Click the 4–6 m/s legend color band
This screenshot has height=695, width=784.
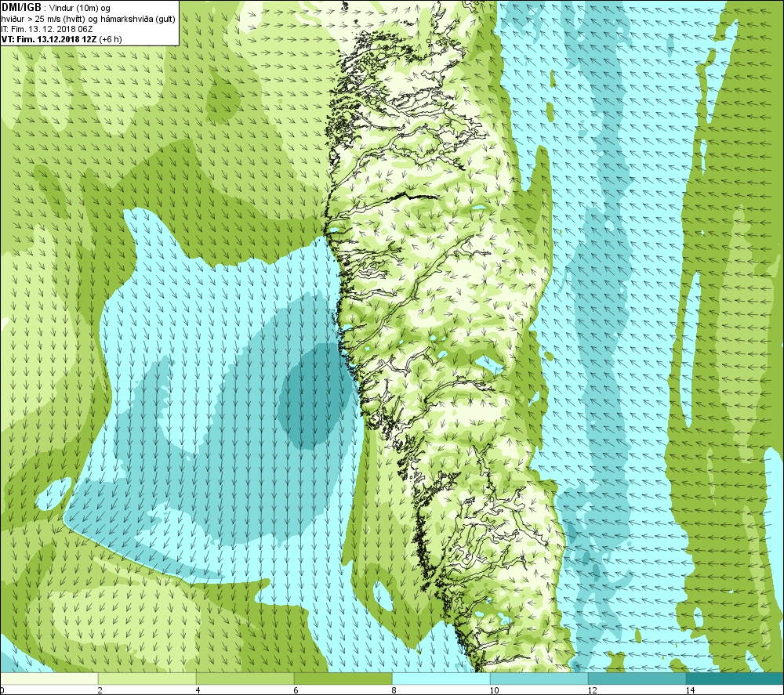[x=245, y=679]
